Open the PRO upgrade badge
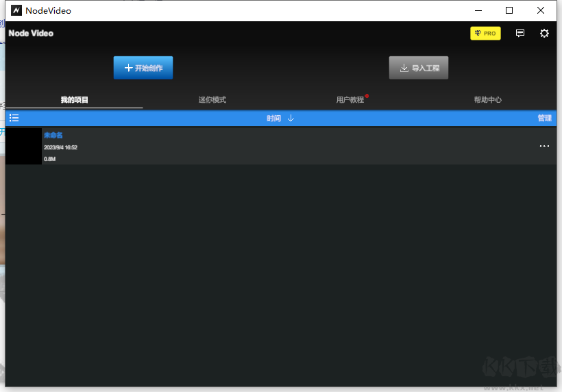This screenshot has width=562, height=392. pyautogui.click(x=485, y=34)
